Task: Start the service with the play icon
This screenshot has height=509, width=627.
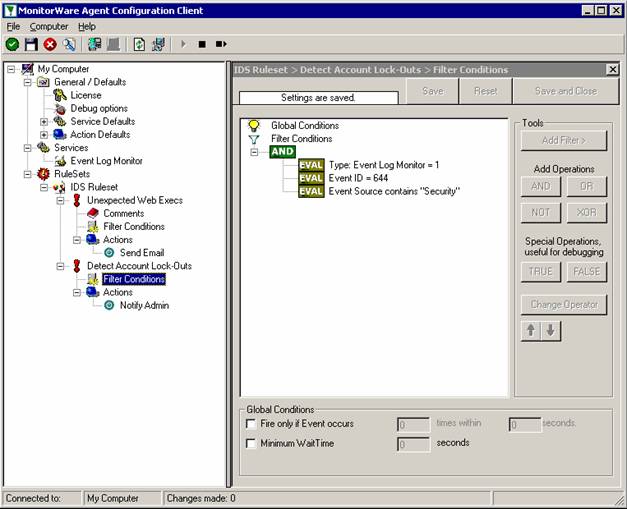Action: [184, 44]
